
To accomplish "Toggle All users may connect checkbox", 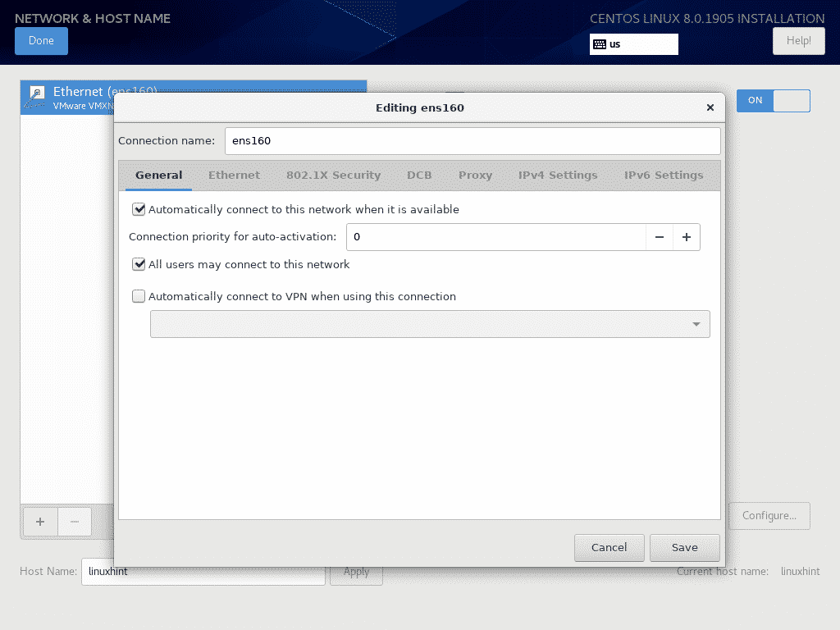I will point(139,265).
